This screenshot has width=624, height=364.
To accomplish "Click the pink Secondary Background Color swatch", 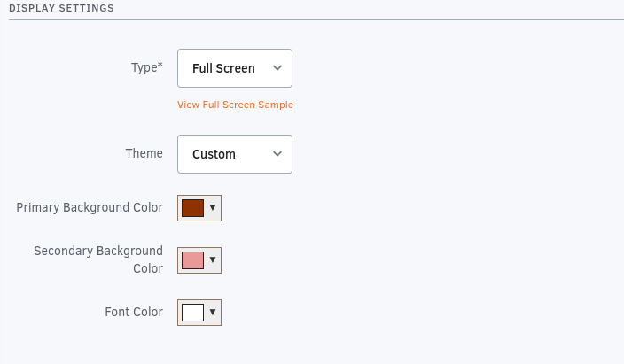I will (192, 260).
